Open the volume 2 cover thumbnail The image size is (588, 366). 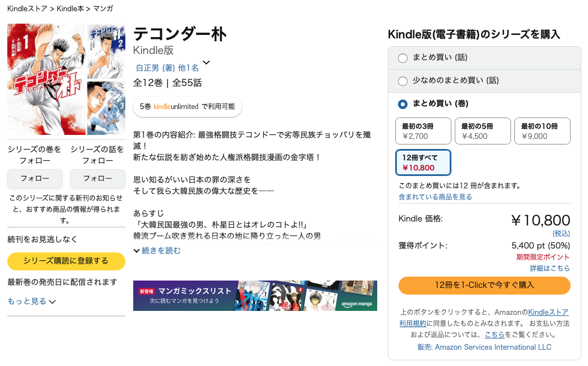106,51
